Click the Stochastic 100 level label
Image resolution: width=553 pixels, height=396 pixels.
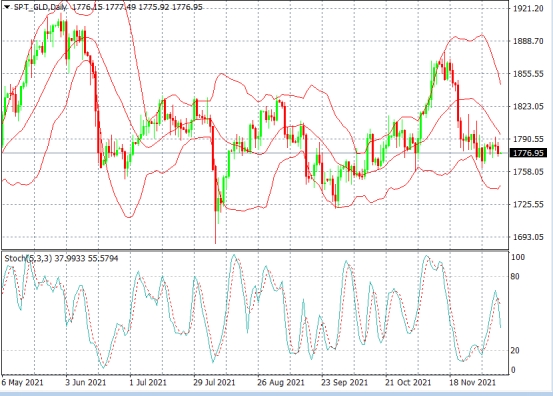tap(518, 257)
